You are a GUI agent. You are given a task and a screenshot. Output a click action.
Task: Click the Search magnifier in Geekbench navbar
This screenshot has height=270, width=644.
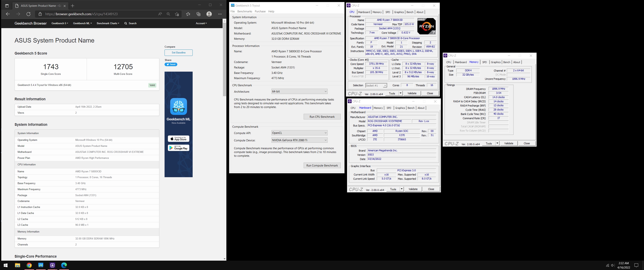(126, 23)
